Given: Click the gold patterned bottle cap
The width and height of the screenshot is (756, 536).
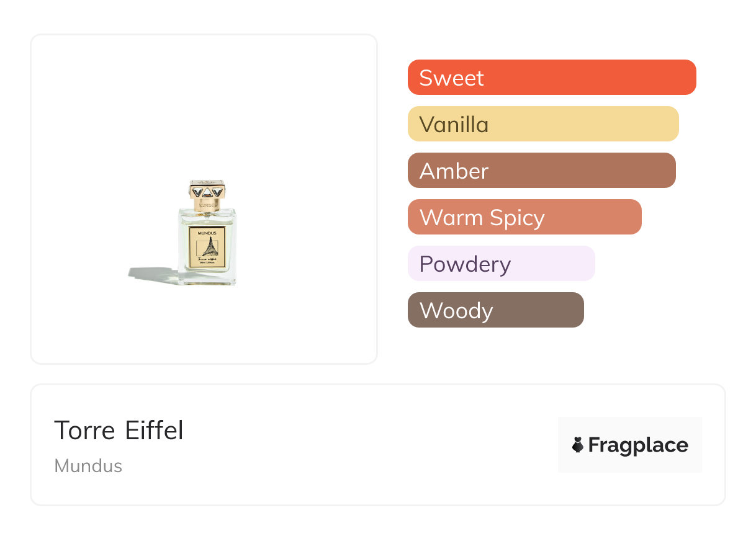Looking at the screenshot, I should pos(207,190).
